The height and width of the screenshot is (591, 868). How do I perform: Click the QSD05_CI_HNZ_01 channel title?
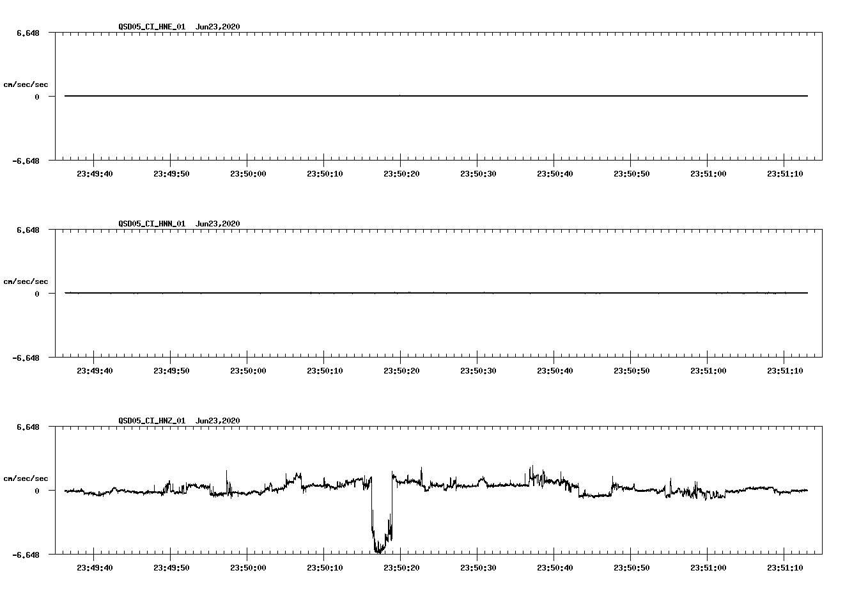(x=152, y=421)
